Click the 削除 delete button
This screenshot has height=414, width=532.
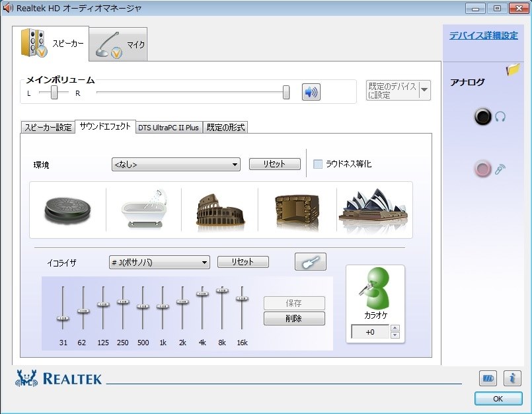pos(294,319)
